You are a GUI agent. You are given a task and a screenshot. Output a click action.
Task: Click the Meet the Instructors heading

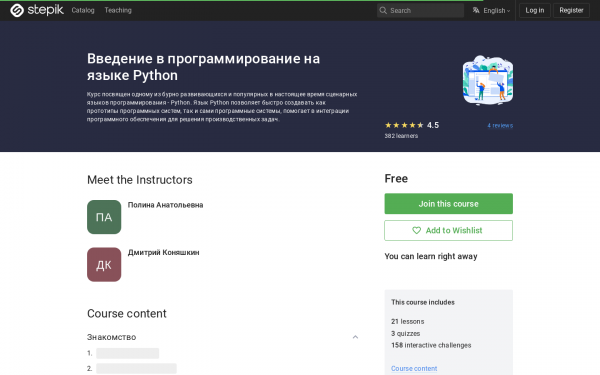pyautogui.click(x=140, y=180)
